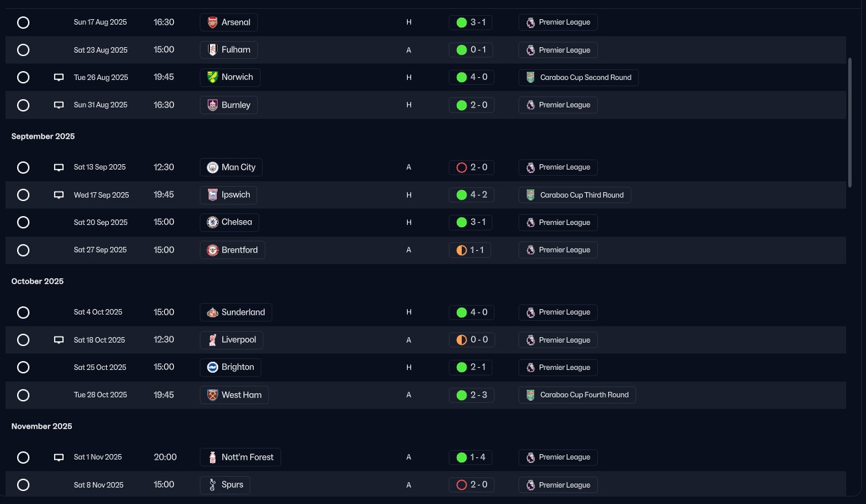Click the Spurs cockerel crest icon
Image resolution: width=866 pixels, height=504 pixels.
[213, 485]
